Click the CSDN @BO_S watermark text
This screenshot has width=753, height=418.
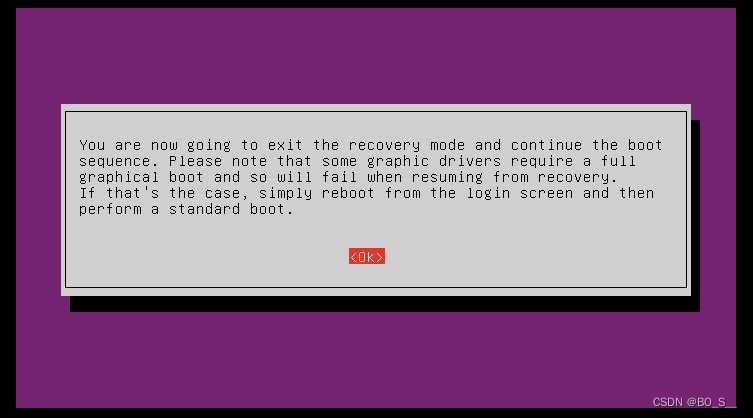690,402
